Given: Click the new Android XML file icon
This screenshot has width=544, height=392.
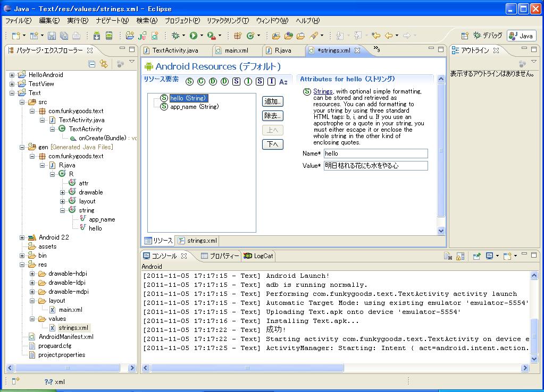Looking at the screenshot, I should click(x=155, y=36).
